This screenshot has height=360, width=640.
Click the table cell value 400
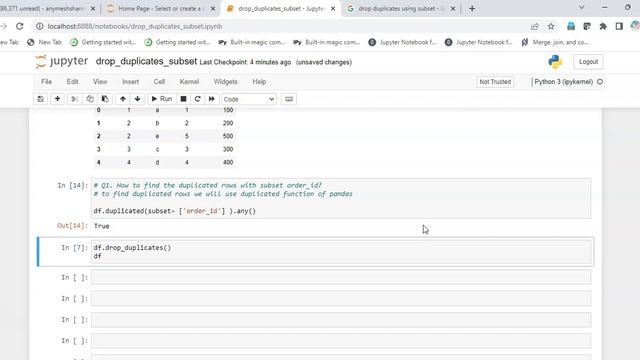click(228, 162)
